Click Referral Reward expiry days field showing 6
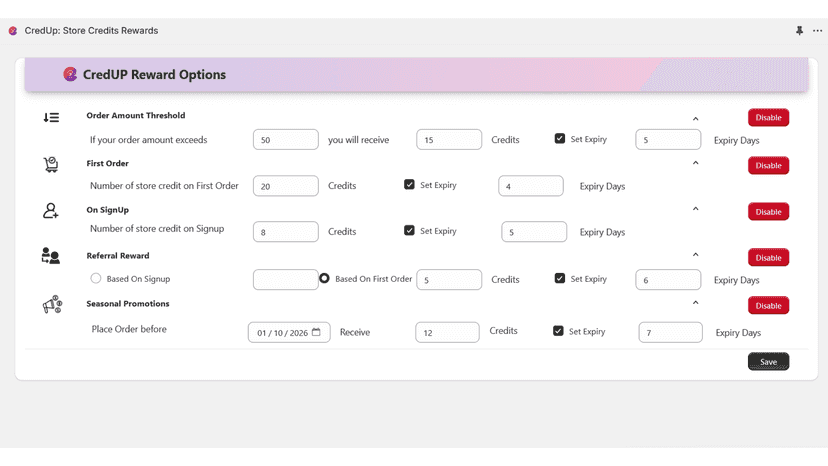Screen dimensions: 828x466 pyautogui.click(x=668, y=280)
